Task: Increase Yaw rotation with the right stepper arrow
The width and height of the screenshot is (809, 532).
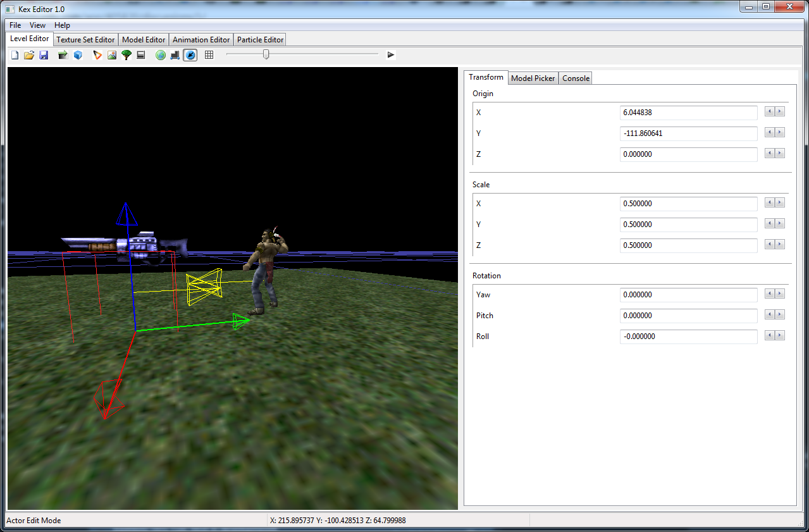Action: [x=780, y=294]
